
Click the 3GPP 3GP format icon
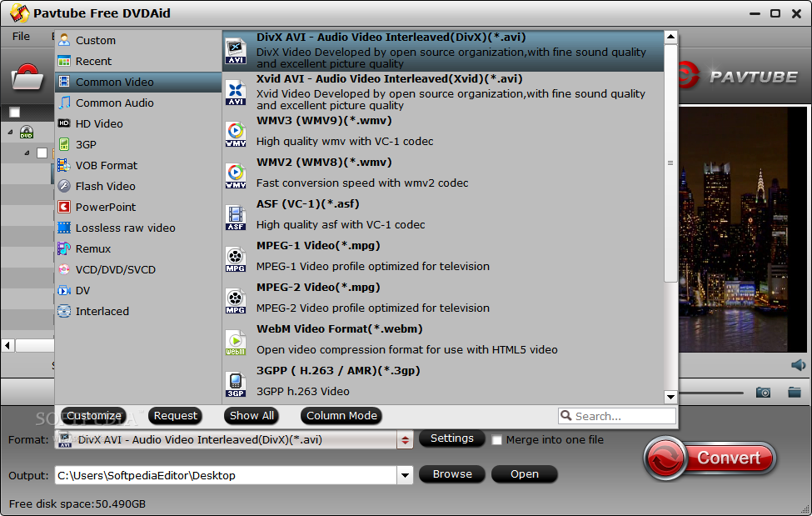pos(236,384)
